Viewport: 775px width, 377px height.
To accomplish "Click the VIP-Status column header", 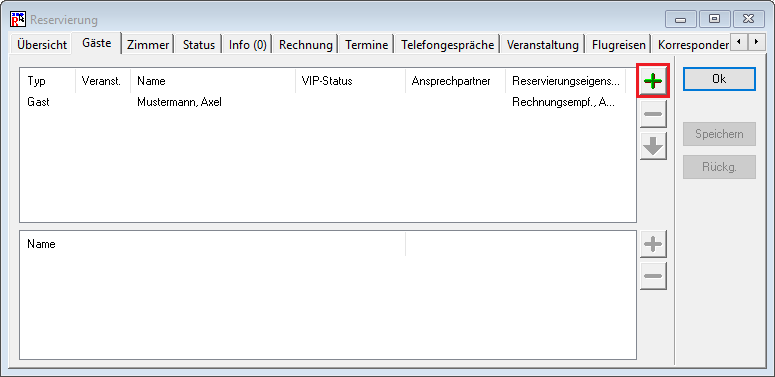I will coord(350,81).
